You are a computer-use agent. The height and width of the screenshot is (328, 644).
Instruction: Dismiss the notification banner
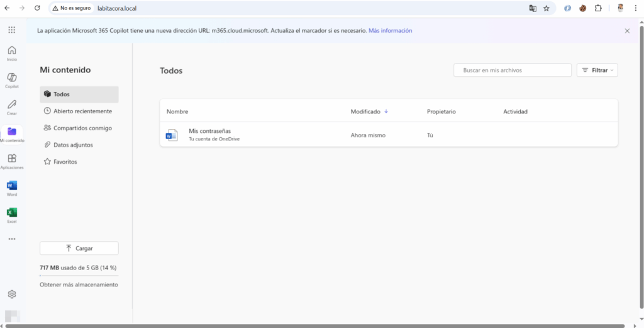pyautogui.click(x=627, y=30)
